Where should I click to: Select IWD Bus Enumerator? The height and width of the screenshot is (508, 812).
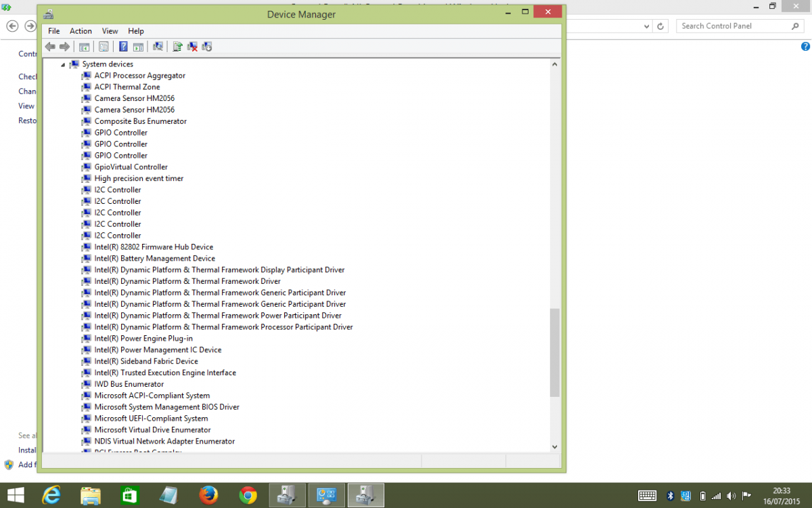tap(129, 385)
